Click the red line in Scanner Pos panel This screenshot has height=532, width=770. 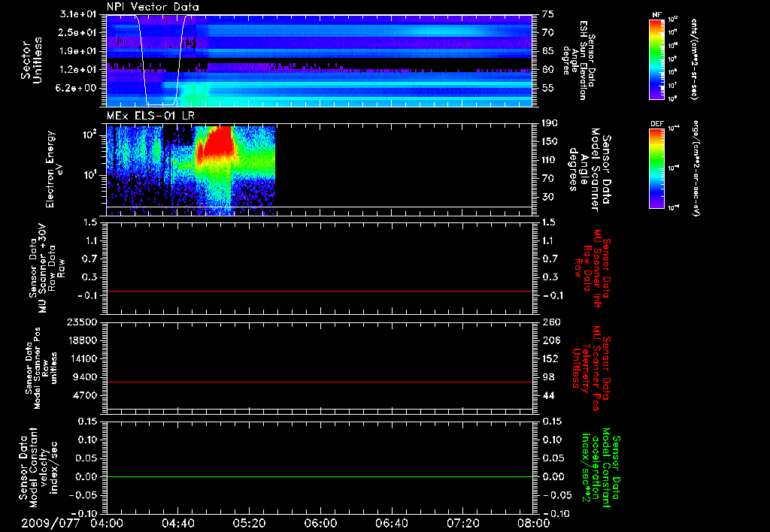(x=320, y=382)
